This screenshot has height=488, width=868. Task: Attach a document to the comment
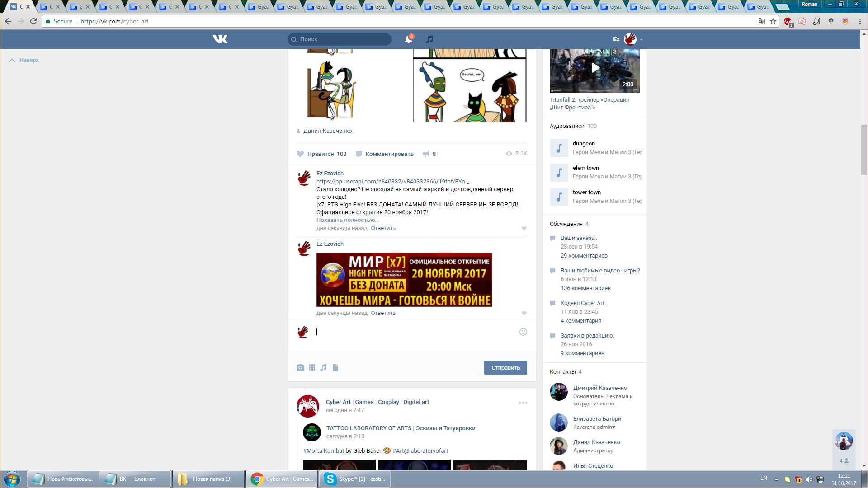[335, 367]
